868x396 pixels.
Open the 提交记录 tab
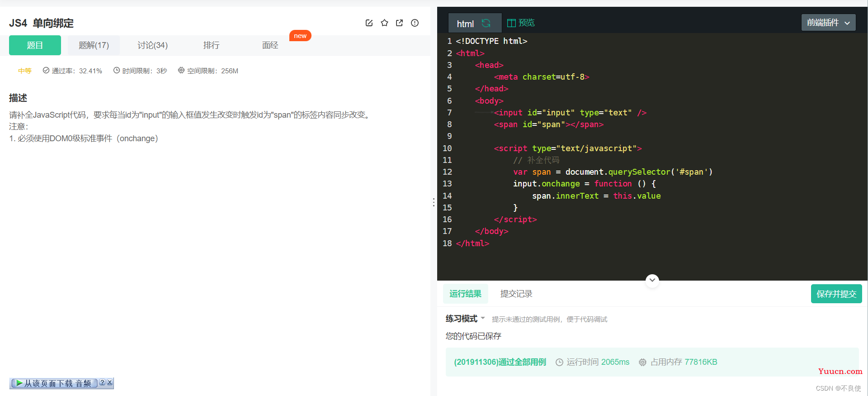516,294
